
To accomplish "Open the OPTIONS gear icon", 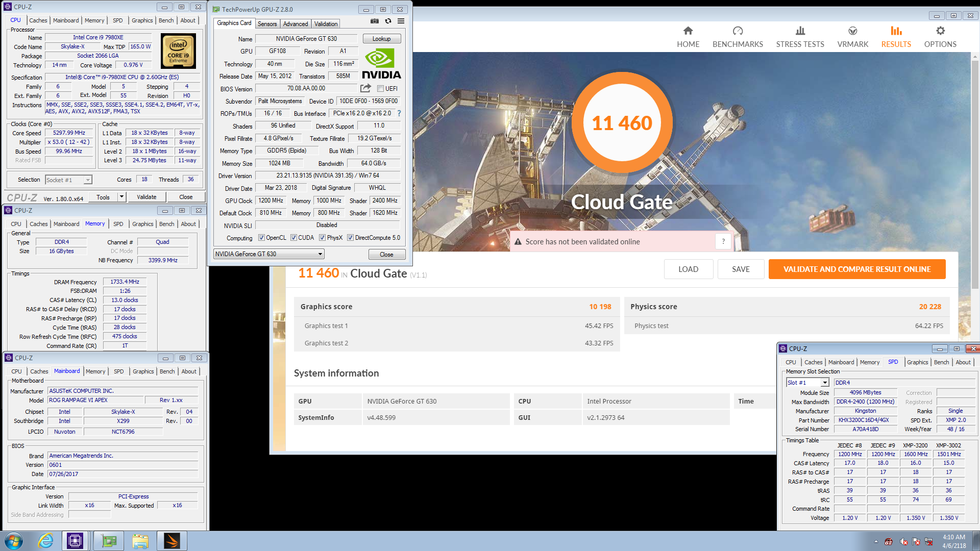I will coord(940,31).
